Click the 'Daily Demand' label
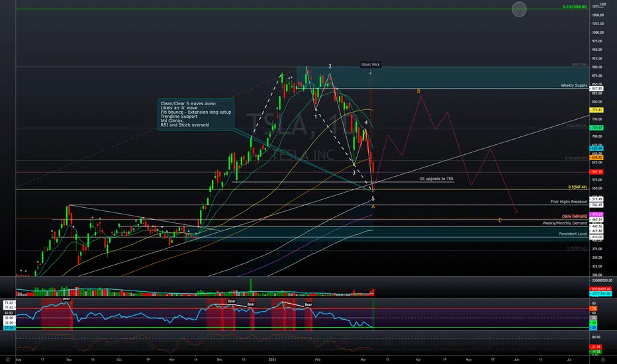The width and height of the screenshot is (617, 364). coord(575,216)
